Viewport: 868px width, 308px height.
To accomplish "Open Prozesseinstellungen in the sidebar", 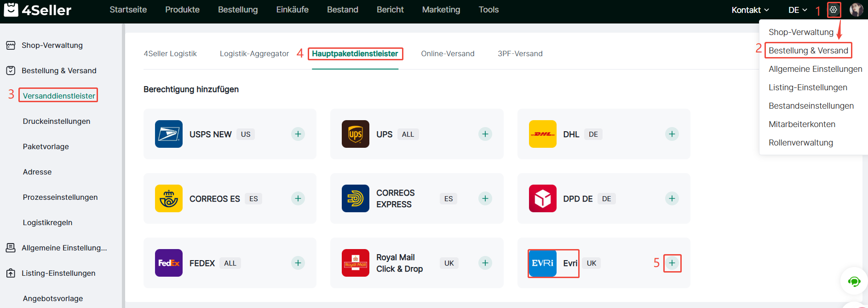I will click(x=60, y=197).
